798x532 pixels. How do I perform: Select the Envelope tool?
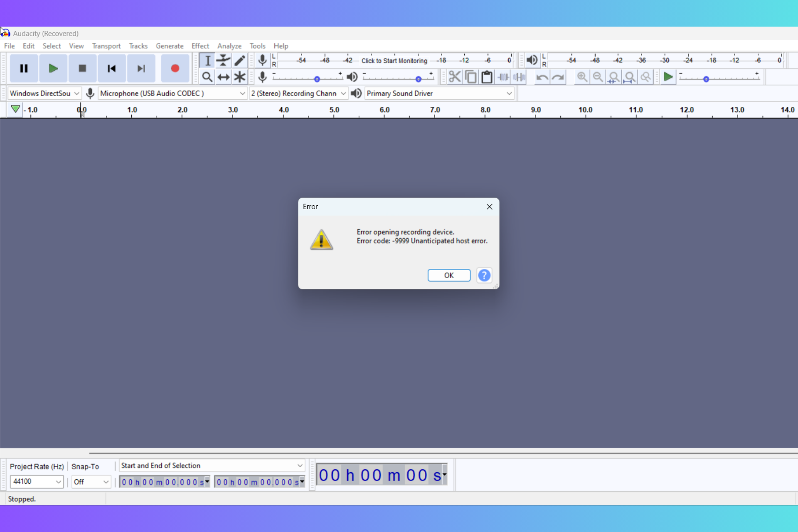coord(223,61)
